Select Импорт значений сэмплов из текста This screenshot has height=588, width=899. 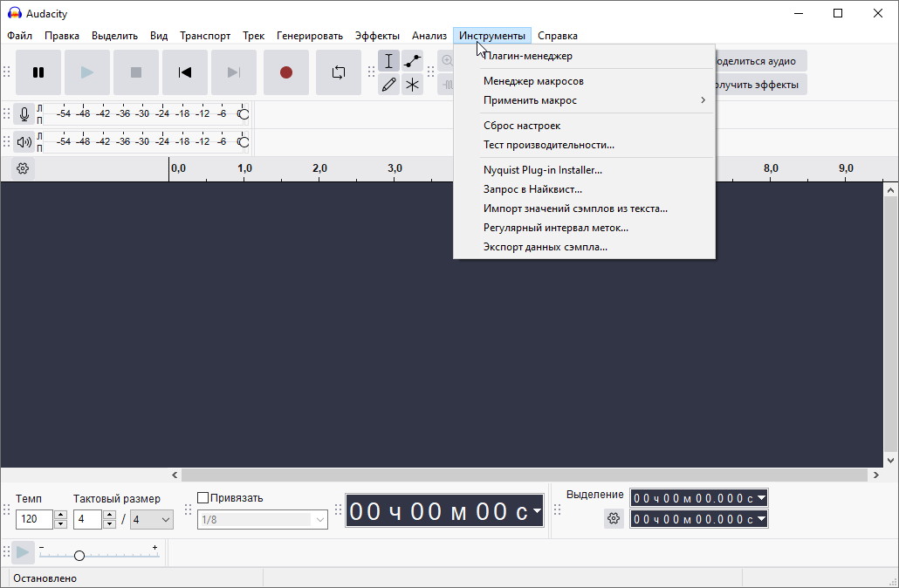coord(584,209)
